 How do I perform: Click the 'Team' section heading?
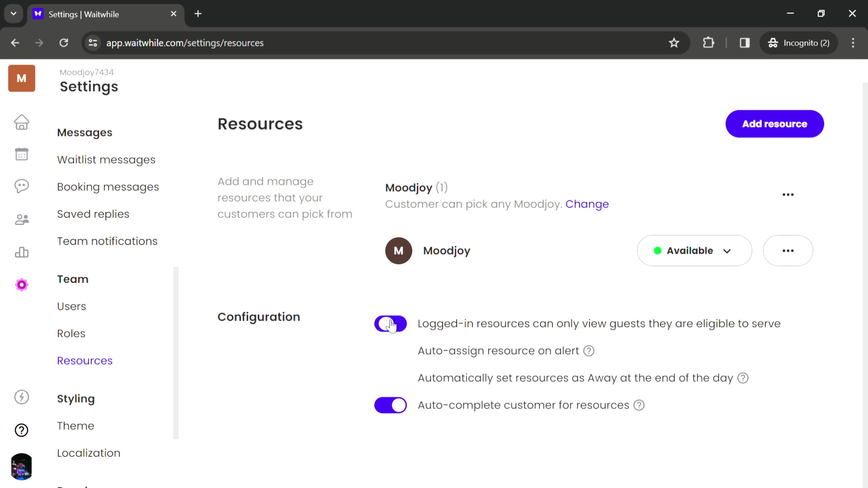(x=72, y=279)
